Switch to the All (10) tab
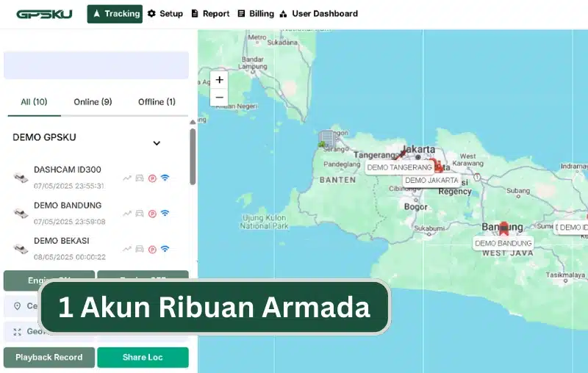Screen dimensions: 588x373 pyautogui.click(x=34, y=102)
